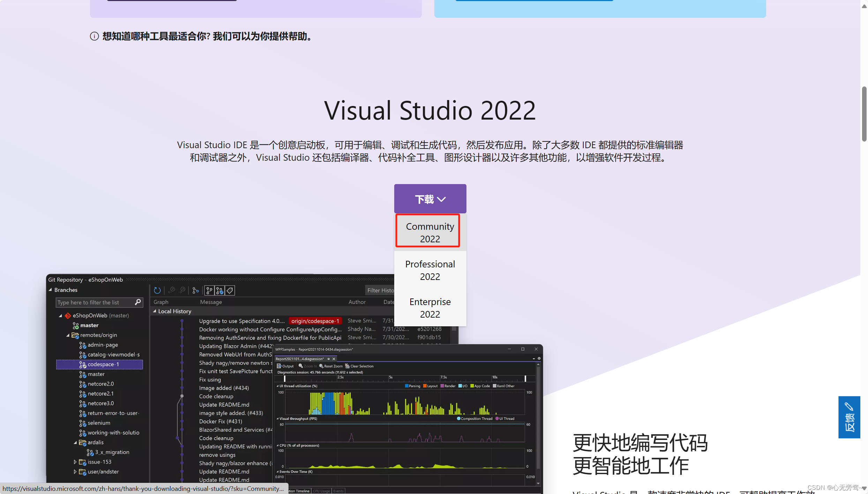868x494 pixels.
Task: Click the blue feedback pencil button
Action: click(849, 417)
